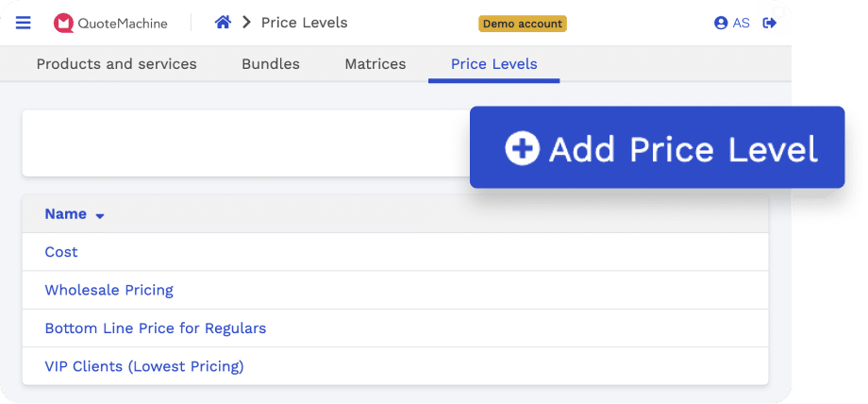Viewport: 868px width, 404px height.
Task: Click the breadcrumb chevron separator arrow
Action: click(247, 23)
